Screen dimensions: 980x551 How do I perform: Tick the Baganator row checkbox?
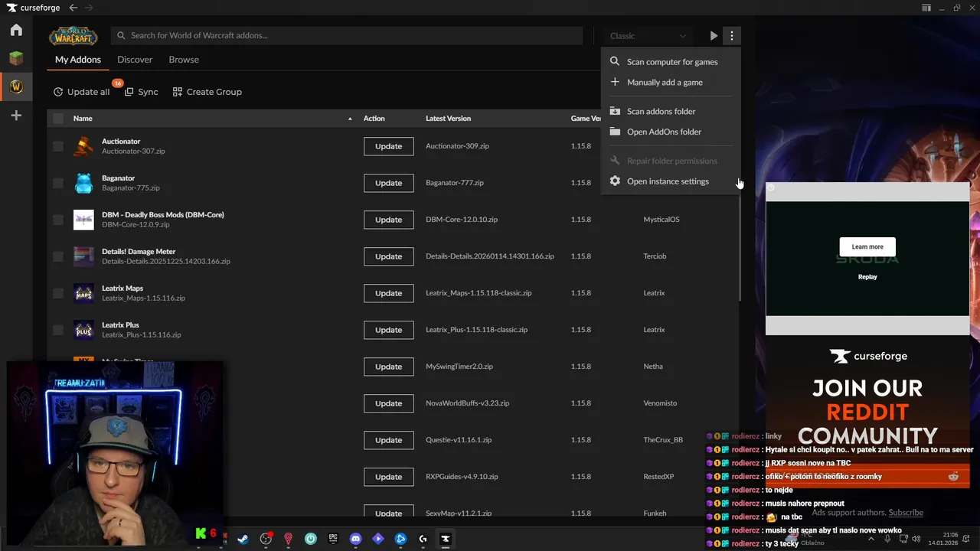tap(58, 183)
